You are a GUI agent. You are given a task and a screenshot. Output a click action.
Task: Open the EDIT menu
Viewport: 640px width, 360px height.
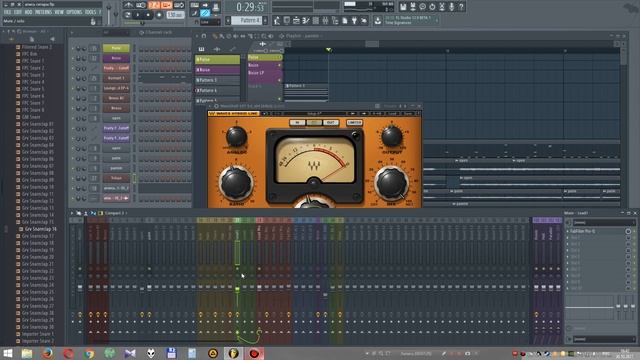(x=18, y=13)
